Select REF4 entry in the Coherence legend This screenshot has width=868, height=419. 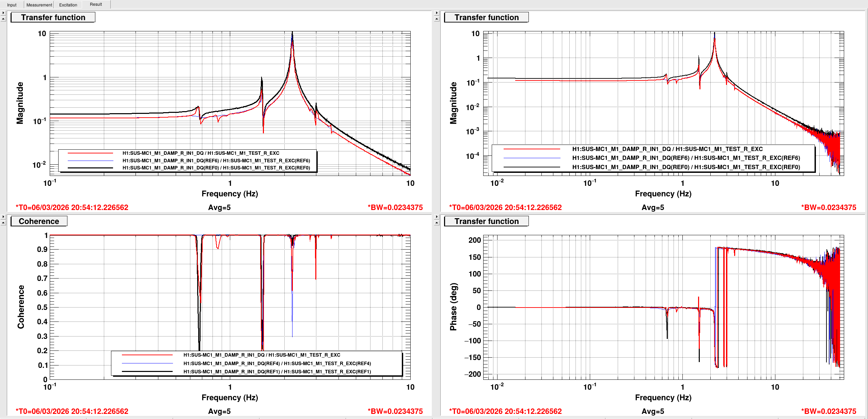point(277,363)
